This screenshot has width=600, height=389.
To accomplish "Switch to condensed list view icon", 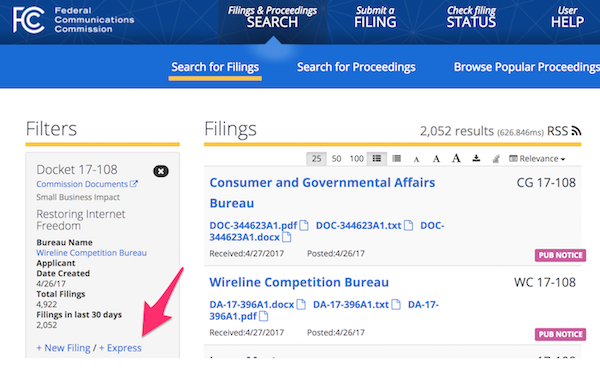I will tap(397, 158).
